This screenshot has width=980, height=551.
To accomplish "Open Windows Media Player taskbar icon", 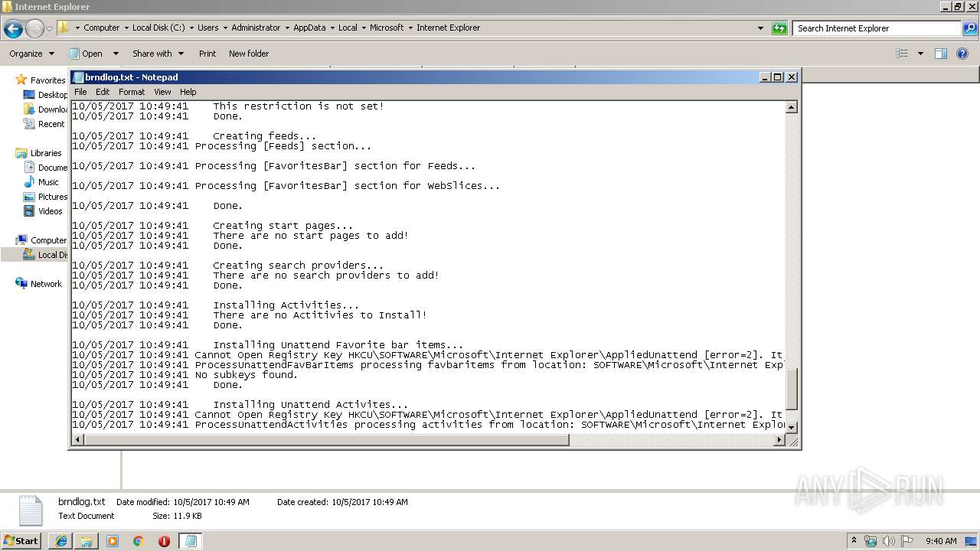I will coord(113,541).
